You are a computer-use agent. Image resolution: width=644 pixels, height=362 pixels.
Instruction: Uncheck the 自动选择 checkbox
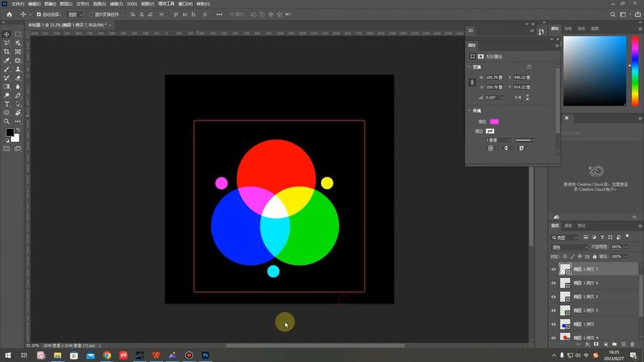38,14
